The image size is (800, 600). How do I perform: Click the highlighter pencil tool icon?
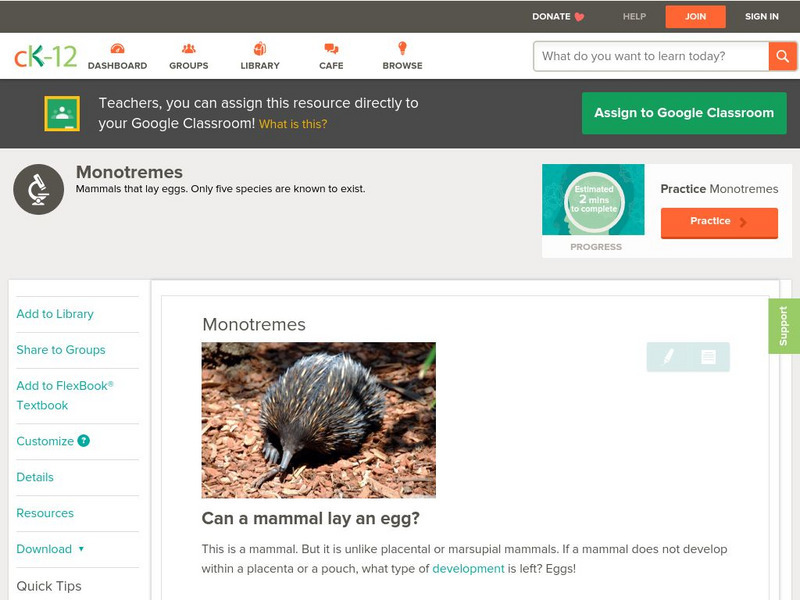coord(668,357)
